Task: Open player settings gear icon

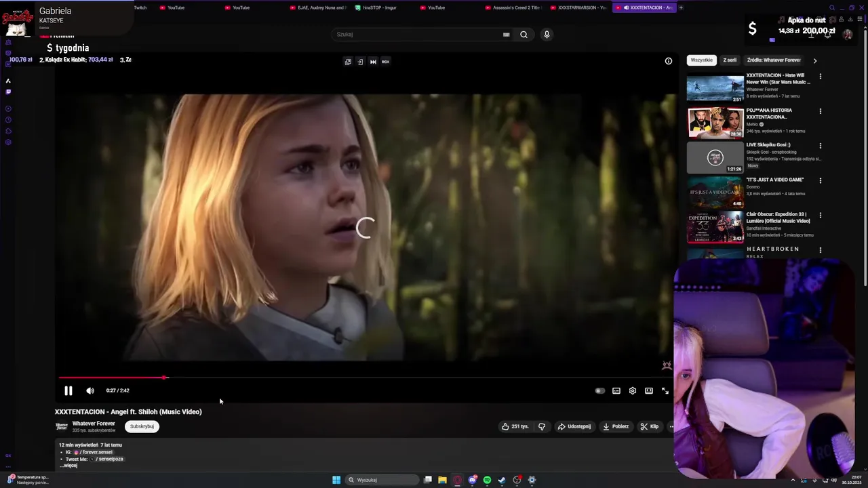Action: [633, 390]
